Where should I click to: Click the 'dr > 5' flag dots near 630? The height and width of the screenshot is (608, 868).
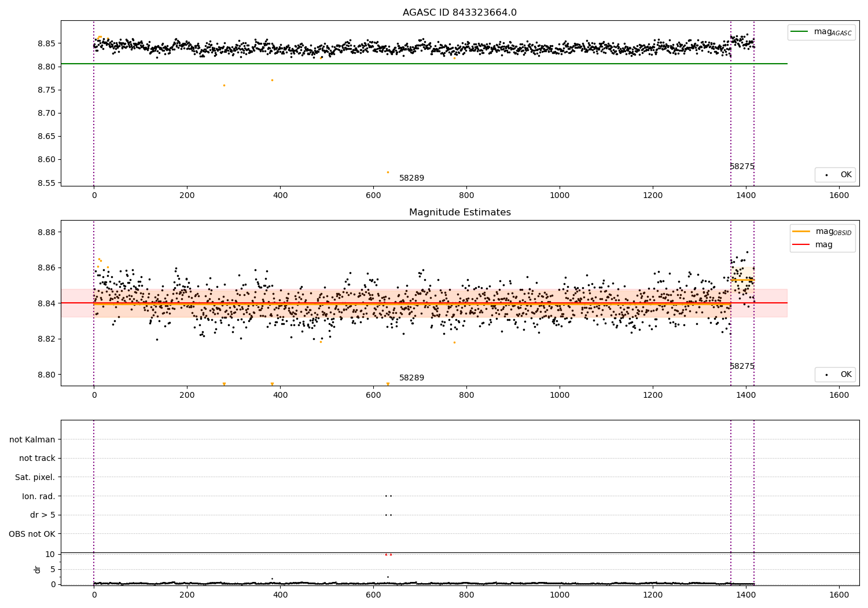click(x=388, y=515)
